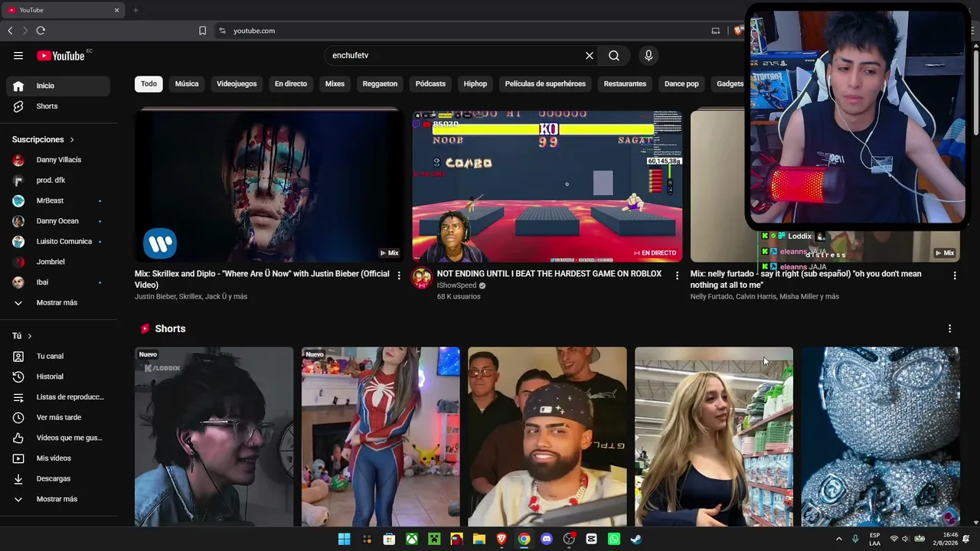The height and width of the screenshot is (551, 980).
Task: Go back with the browser back arrow
Action: [10, 31]
